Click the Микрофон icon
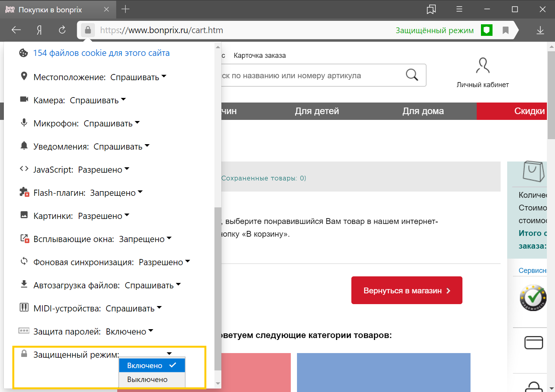555x392 pixels. click(x=24, y=123)
